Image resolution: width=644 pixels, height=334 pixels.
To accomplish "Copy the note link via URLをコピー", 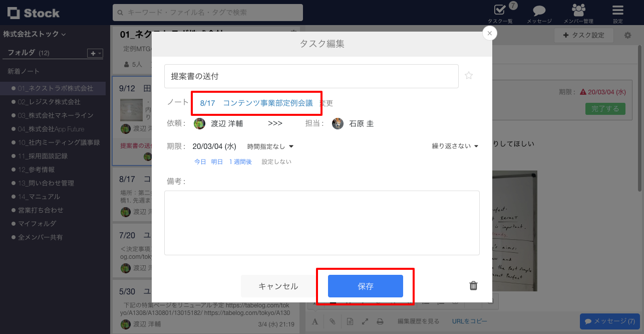I will (x=470, y=321).
